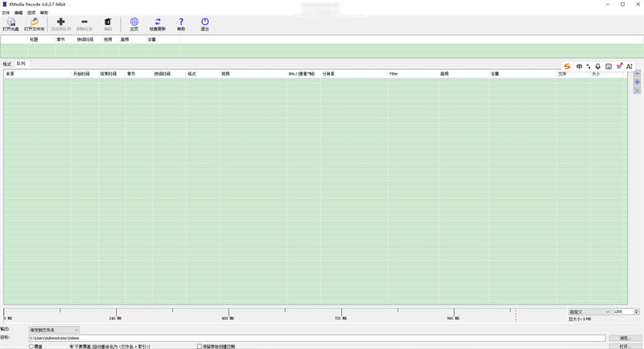Click the 480 MB mark on size ruler
This screenshot has height=349, width=644.
pos(229,314)
